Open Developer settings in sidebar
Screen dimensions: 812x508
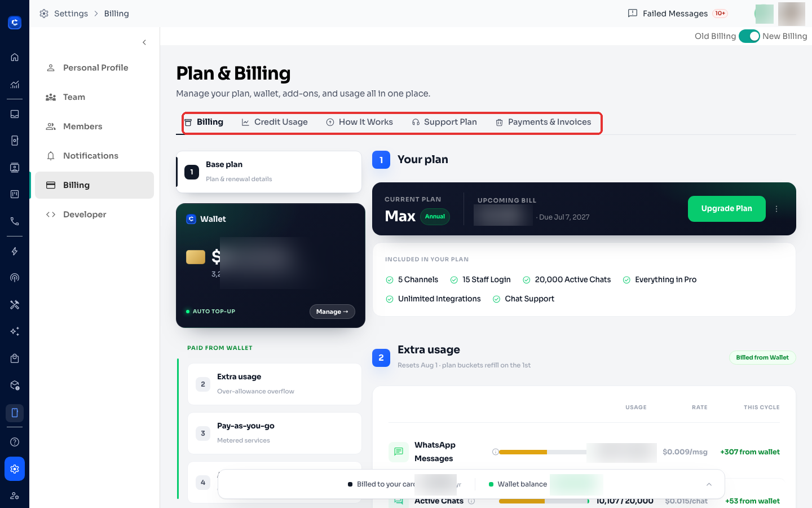[x=94, y=214]
